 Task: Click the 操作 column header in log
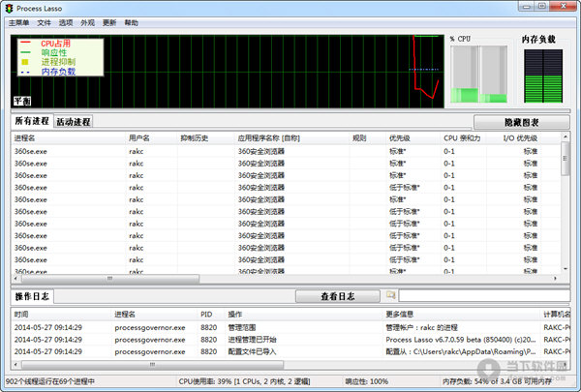pos(304,315)
